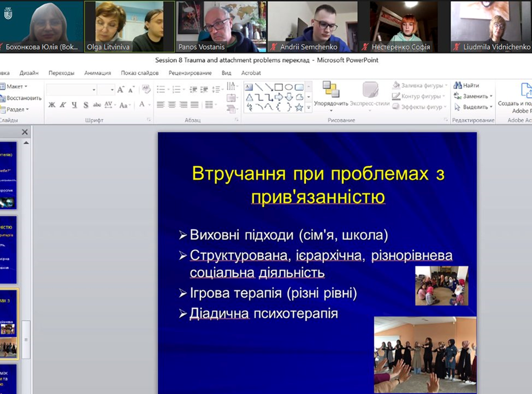
Task: Open the Выделить (Select) dropdown
Action: (473, 107)
